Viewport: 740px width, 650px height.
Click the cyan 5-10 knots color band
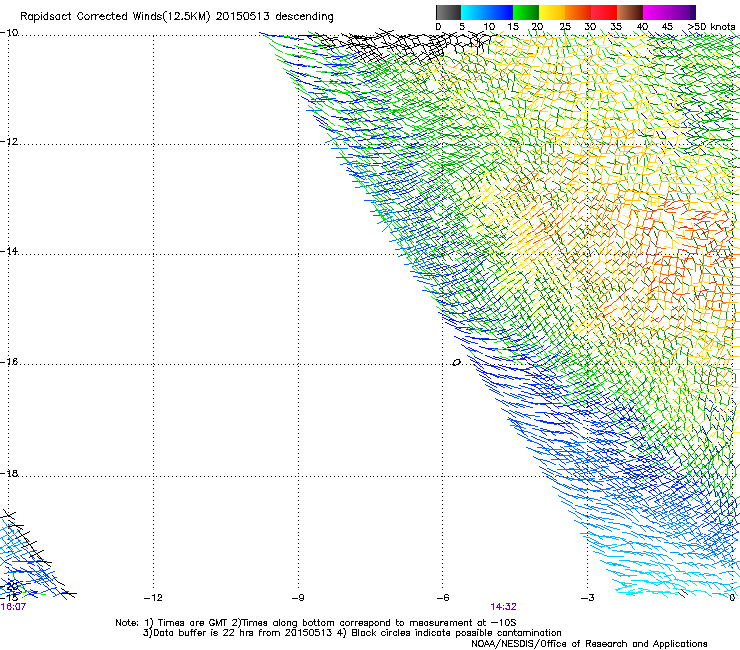tap(474, 12)
